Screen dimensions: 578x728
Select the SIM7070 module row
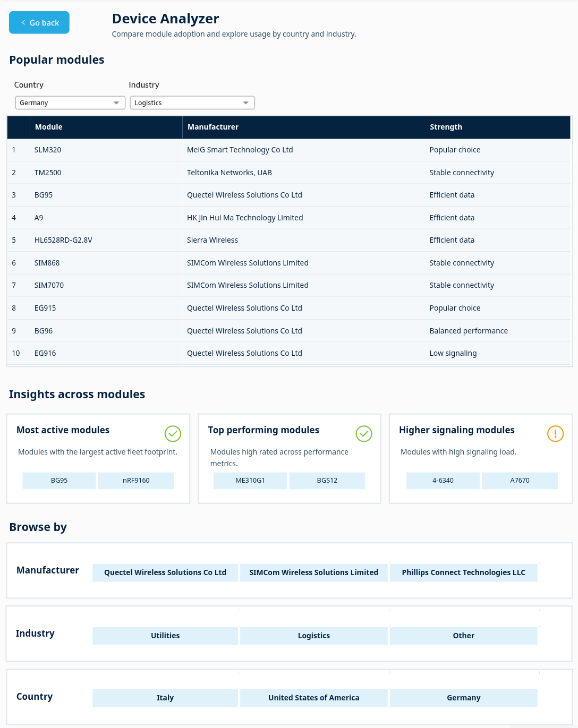click(x=288, y=285)
